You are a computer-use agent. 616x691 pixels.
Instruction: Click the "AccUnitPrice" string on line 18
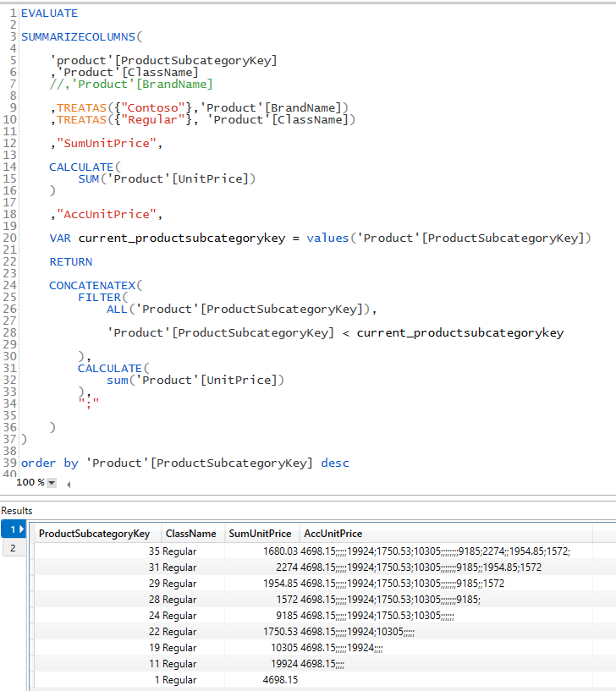pos(107,214)
